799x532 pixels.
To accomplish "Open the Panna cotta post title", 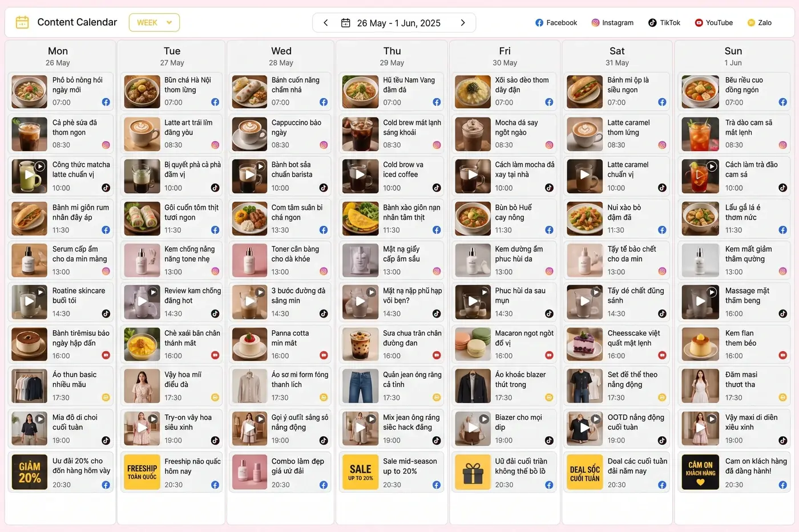I will tap(290, 338).
